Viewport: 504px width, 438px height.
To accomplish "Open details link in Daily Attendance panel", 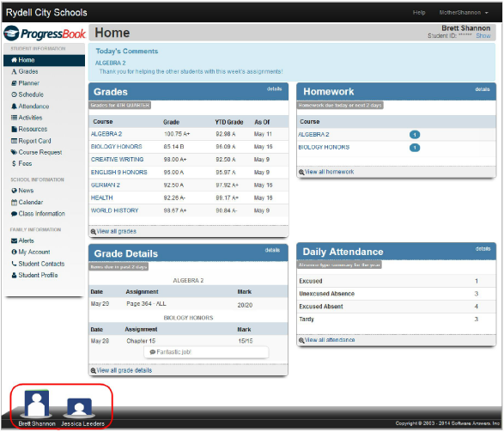I will pyautogui.click(x=483, y=249).
